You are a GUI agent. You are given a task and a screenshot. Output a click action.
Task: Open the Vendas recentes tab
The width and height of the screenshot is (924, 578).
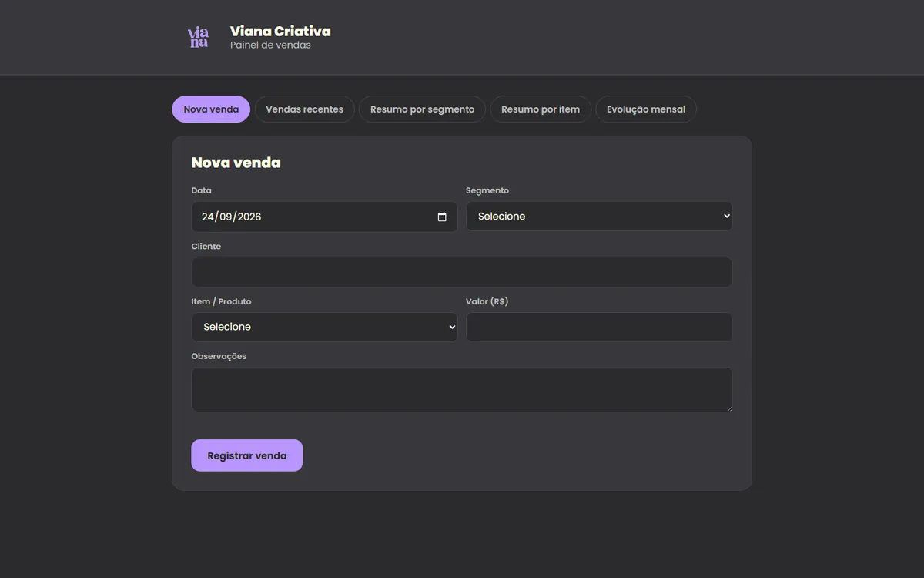(x=304, y=109)
